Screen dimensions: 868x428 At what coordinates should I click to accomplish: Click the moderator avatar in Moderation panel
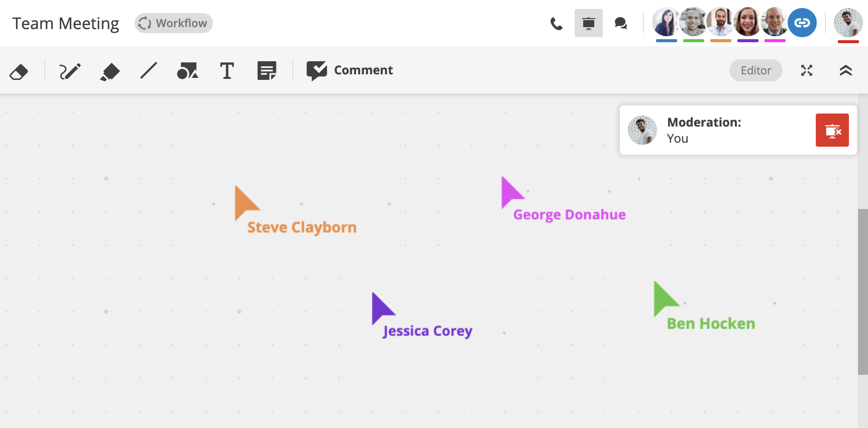tap(642, 130)
